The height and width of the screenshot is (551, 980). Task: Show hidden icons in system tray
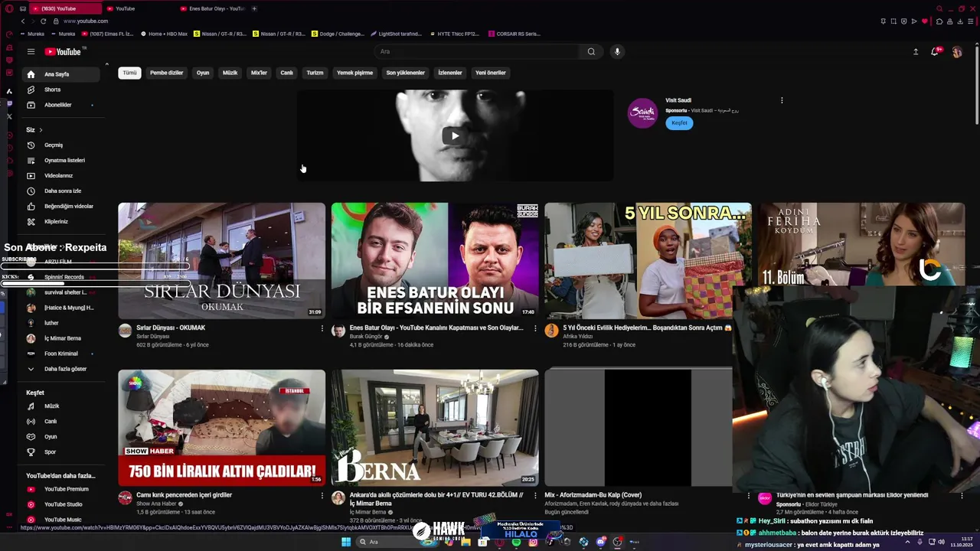[908, 542]
